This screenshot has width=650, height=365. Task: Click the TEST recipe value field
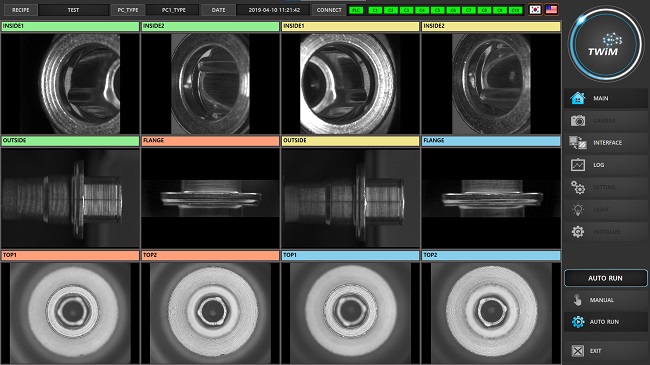tap(73, 10)
